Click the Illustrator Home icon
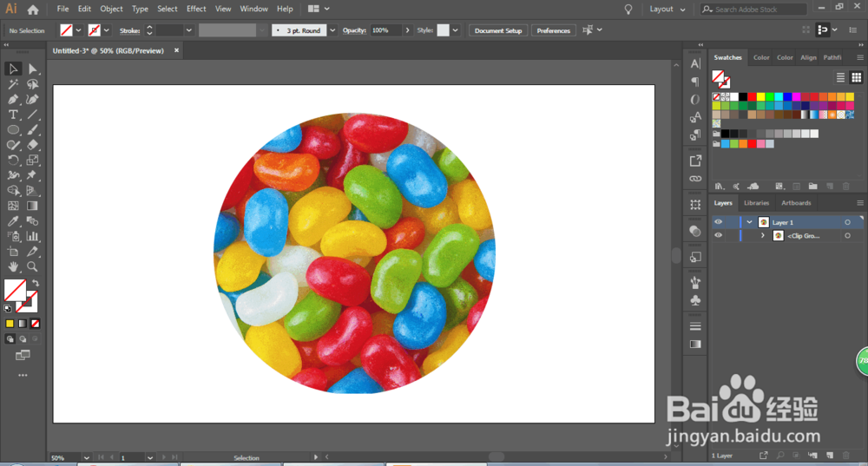 33,10
